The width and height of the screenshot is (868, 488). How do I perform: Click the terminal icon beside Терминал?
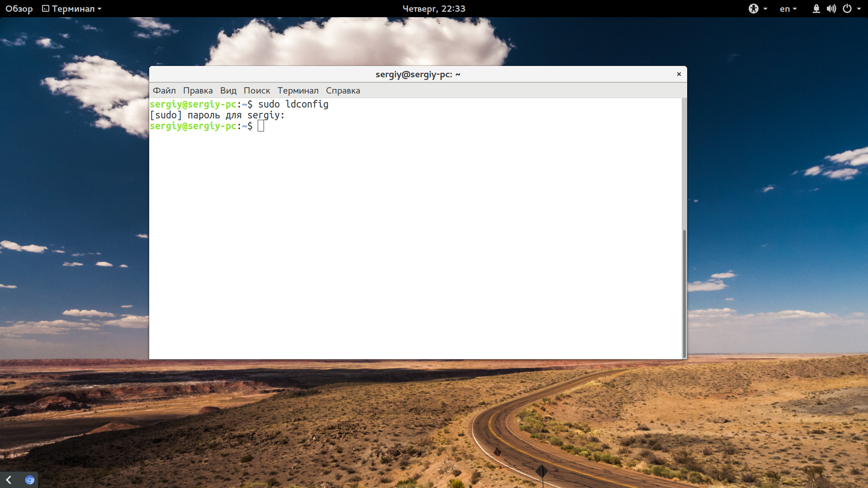[x=46, y=9]
